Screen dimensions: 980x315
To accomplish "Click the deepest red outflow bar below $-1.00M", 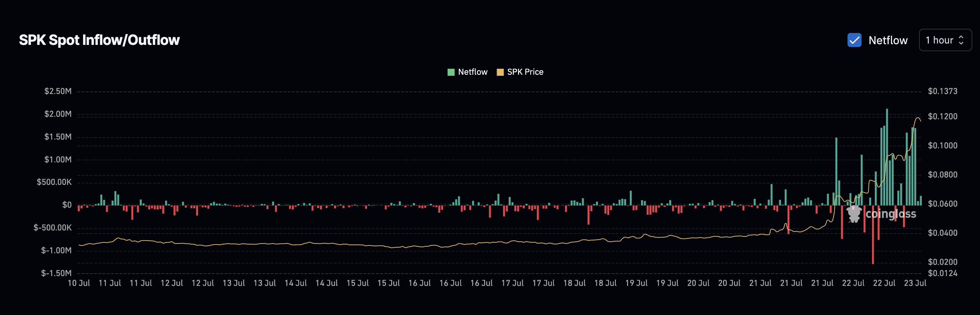I will (x=873, y=235).
